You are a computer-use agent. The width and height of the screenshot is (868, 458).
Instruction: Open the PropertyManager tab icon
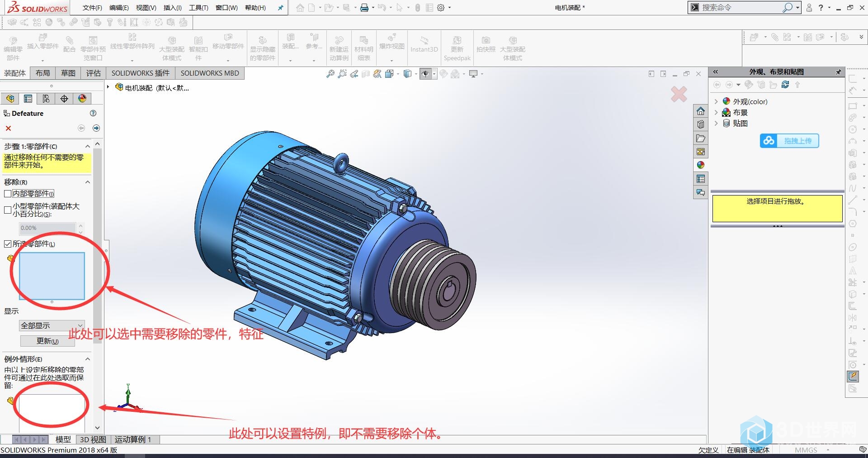click(28, 99)
